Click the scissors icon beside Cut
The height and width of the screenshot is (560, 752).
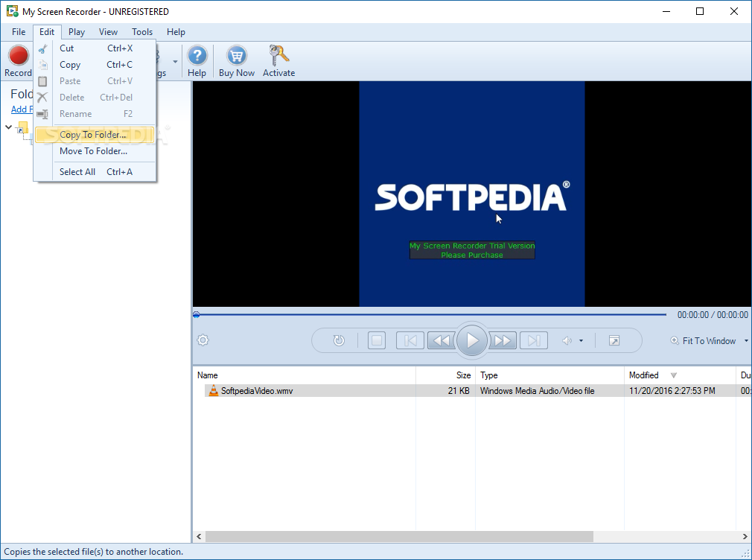(42, 48)
